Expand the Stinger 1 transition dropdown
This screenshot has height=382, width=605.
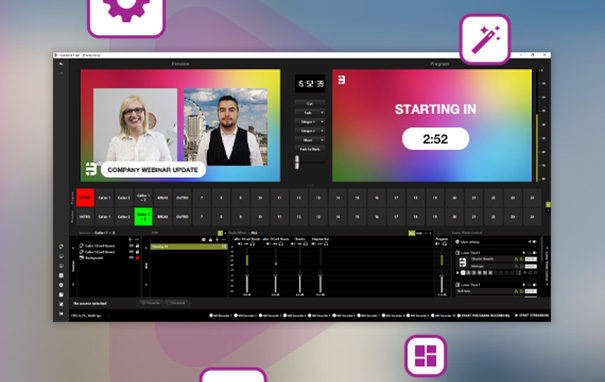click(322, 122)
